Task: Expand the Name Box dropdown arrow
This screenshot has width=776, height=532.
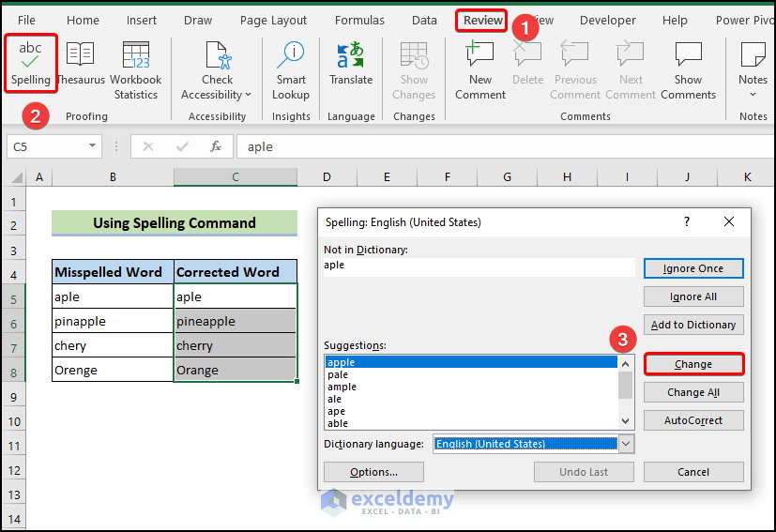Action: (92, 146)
